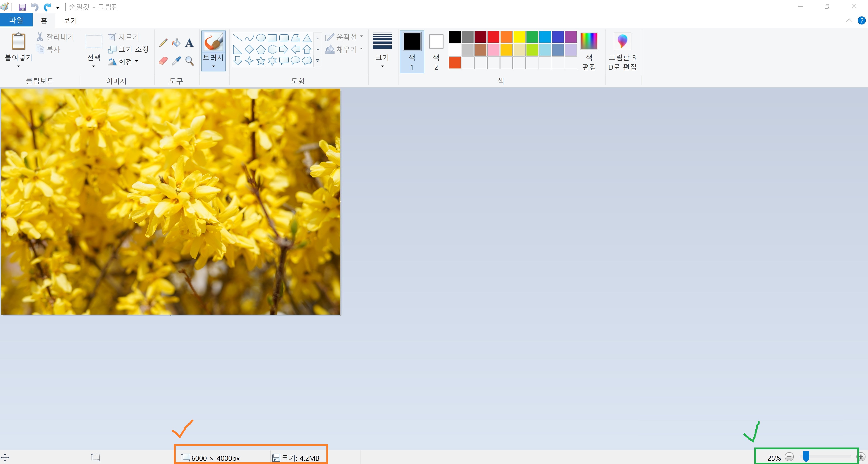Select 색 1 foreground color box

click(412, 51)
